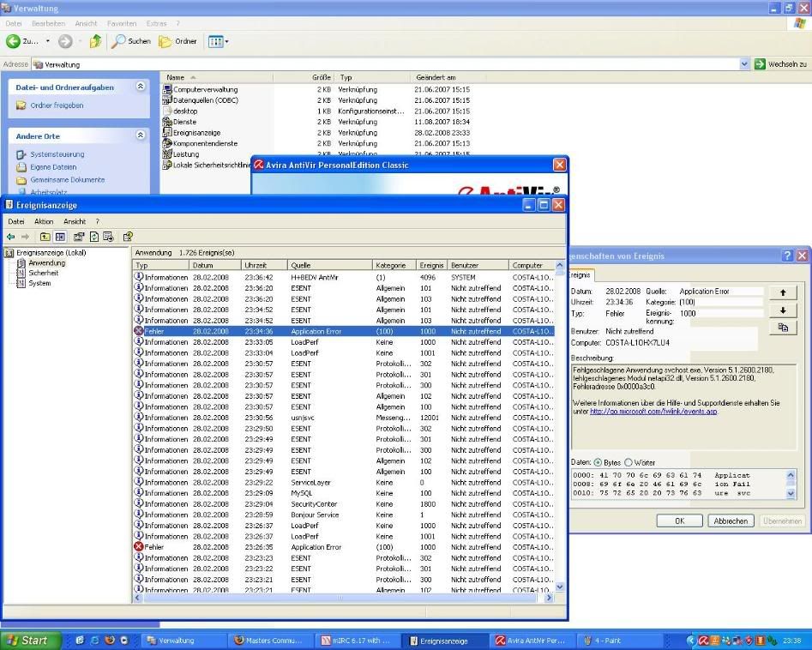Viewport: 812px width, 650px height.
Task: Click the Ordner freigeben link
Action: (x=57, y=105)
